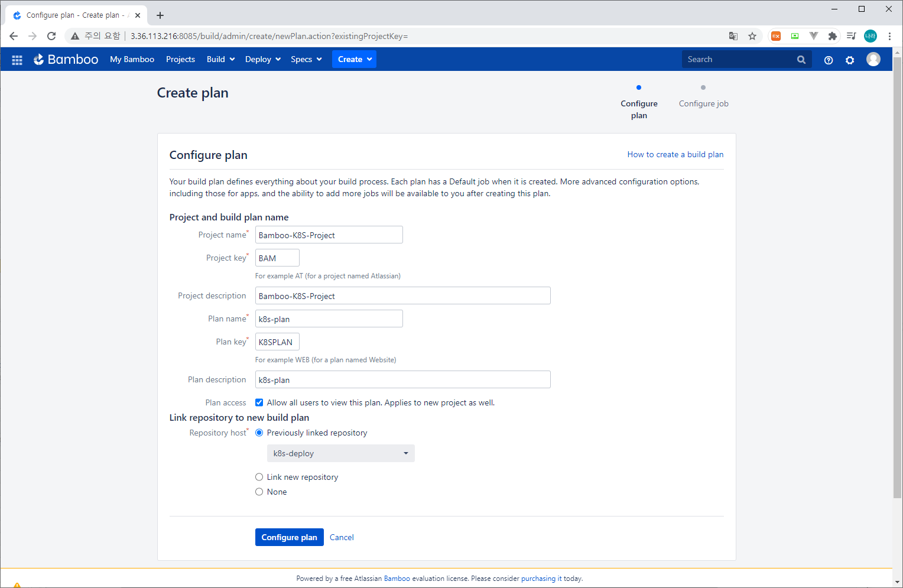The width and height of the screenshot is (903, 588).
Task: Cancel plan creation
Action: (342, 537)
